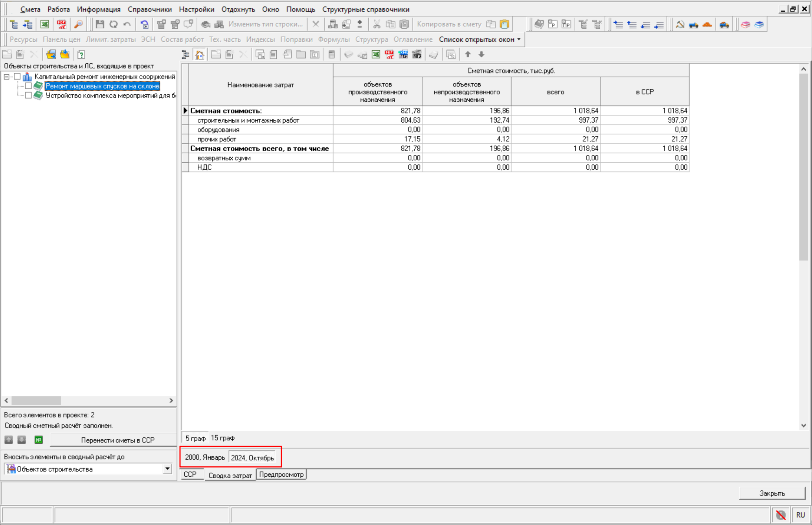Image resolution: width=812 pixels, height=525 pixels.
Task: Click the down arrow icon in table toolbar
Action: click(481, 55)
